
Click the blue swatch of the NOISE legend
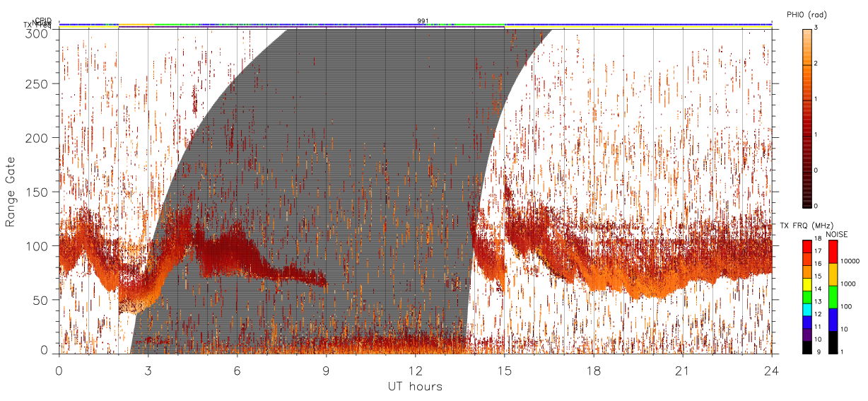(x=833, y=320)
